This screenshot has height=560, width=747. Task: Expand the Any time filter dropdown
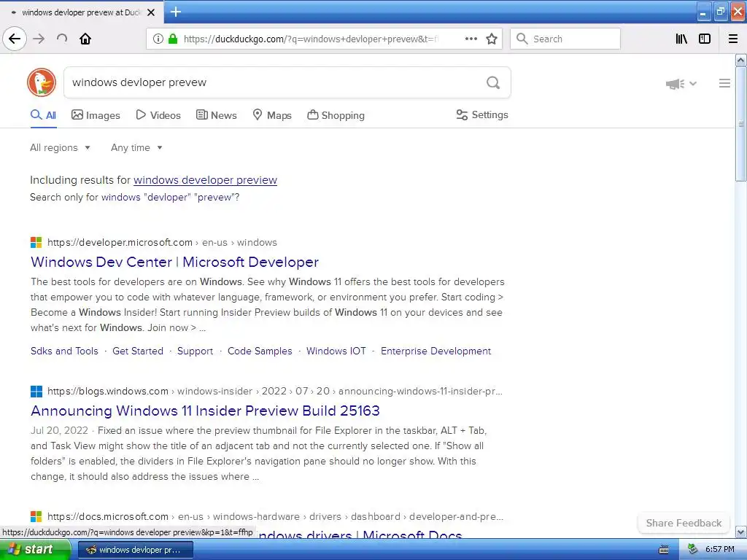[136, 147]
